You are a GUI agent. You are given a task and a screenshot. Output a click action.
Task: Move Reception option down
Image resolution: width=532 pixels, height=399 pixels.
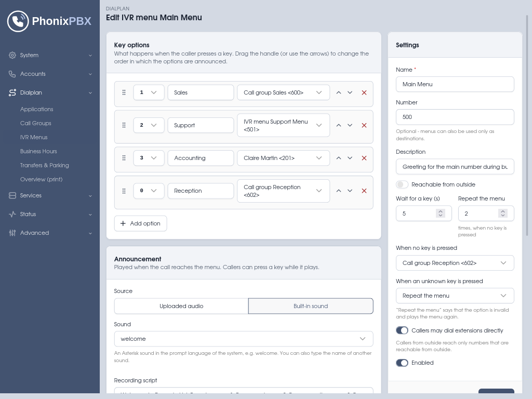(x=350, y=191)
